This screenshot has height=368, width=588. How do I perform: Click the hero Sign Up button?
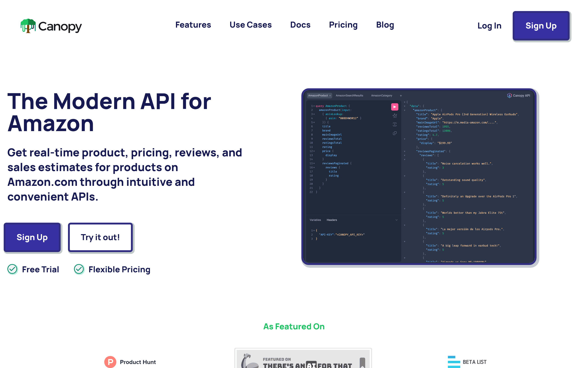[32, 237]
